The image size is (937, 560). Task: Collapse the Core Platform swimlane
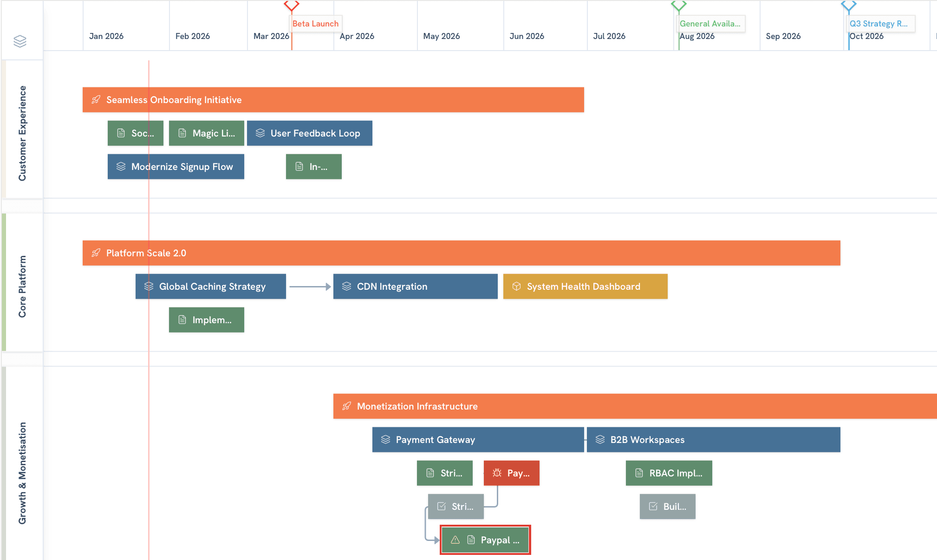23,283
